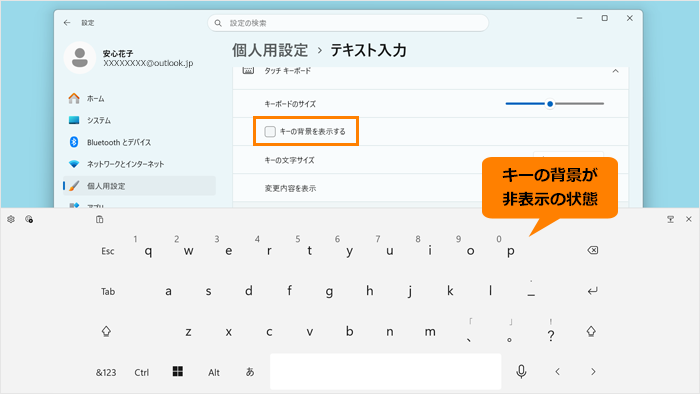The image size is (700, 394).
Task: Tap the Windows logo key
Action: (x=178, y=371)
